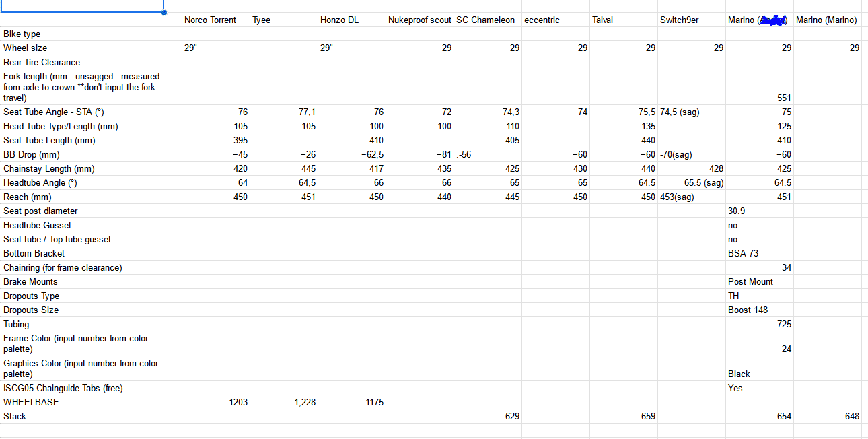Screen dimensions: 868x439
Task: Select the '74,5 (sag)' cell
Action: (692, 112)
